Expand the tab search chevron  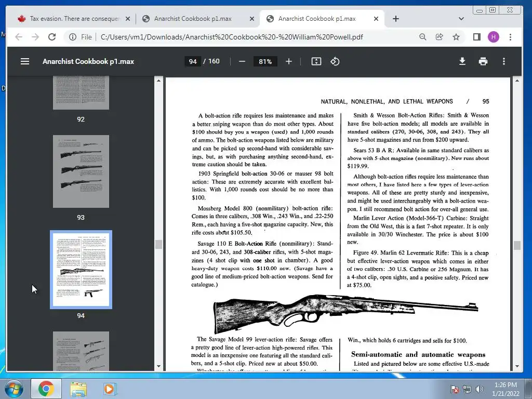[x=461, y=19]
